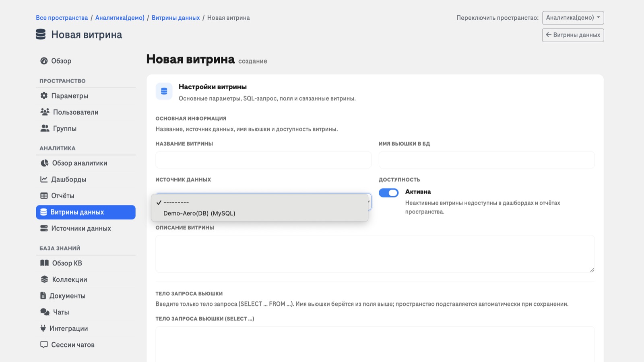This screenshot has height=362, width=644.
Task: Go to Интеграции section
Action: pos(85,328)
